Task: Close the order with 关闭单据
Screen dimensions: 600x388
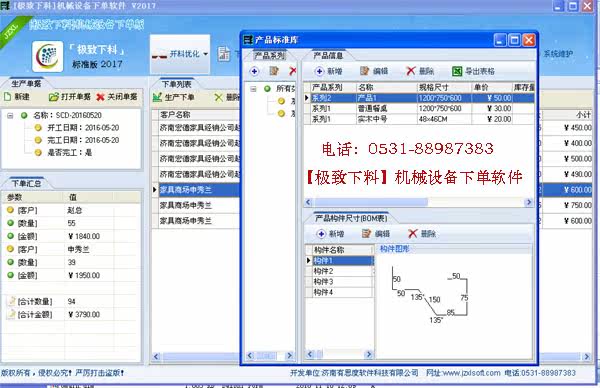Action: tap(117, 97)
